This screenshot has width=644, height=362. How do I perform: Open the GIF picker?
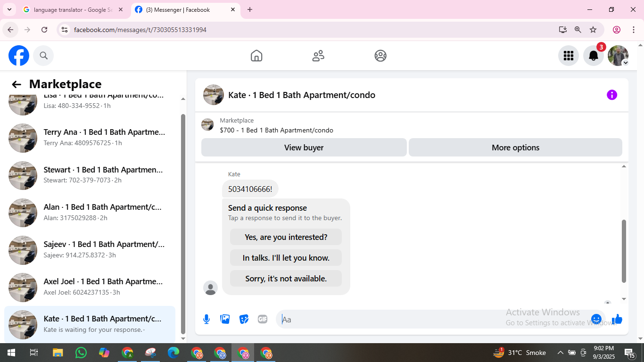263,319
